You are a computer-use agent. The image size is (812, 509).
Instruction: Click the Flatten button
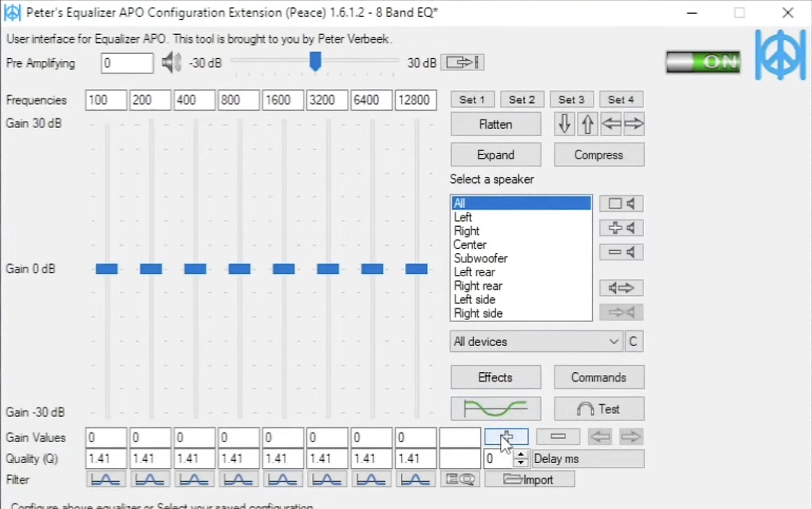coord(496,124)
